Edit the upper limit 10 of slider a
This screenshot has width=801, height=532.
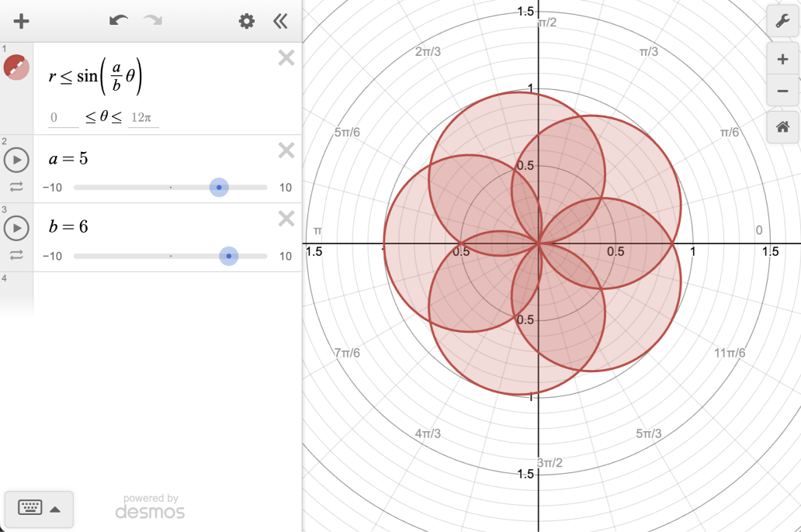(286, 188)
